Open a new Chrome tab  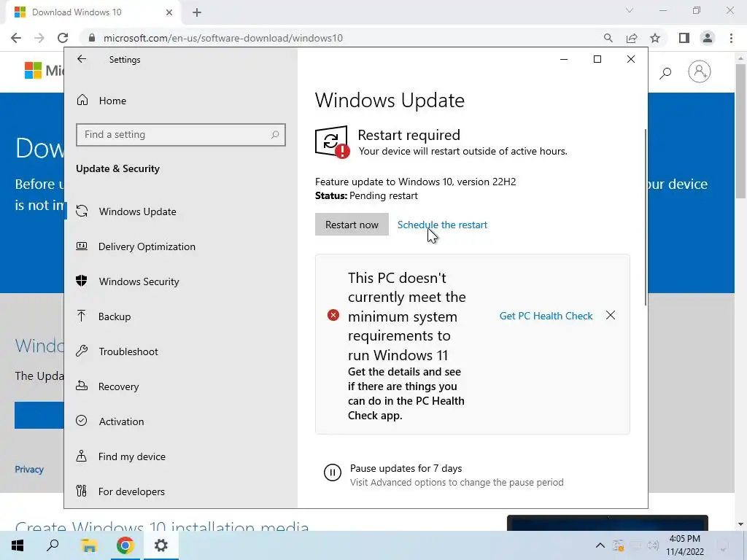click(197, 13)
